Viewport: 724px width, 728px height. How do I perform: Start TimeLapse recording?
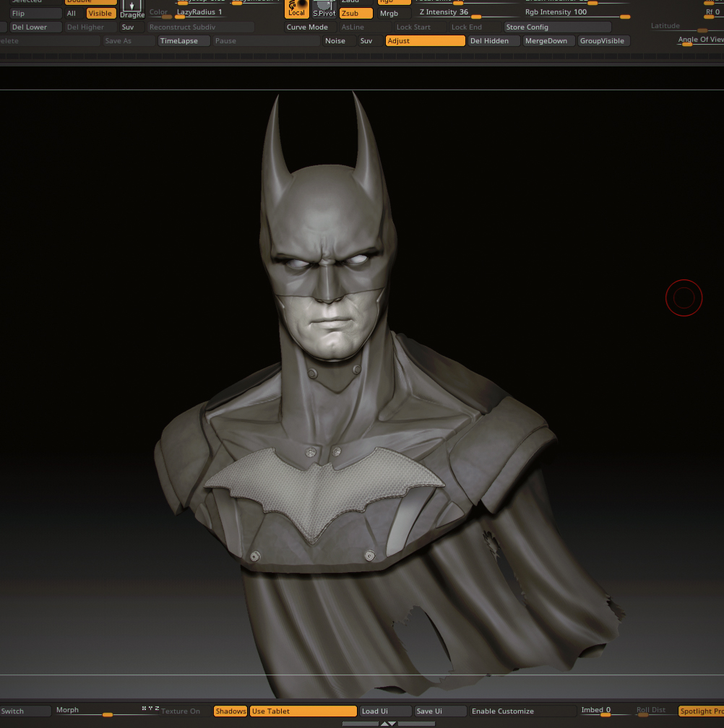click(x=184, y=41)
